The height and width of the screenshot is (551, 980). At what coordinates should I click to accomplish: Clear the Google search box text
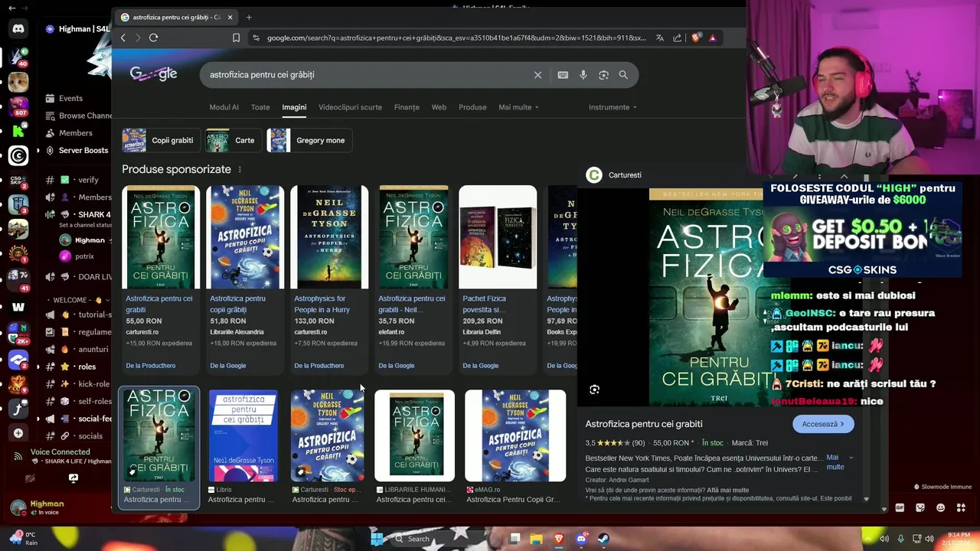537,75
